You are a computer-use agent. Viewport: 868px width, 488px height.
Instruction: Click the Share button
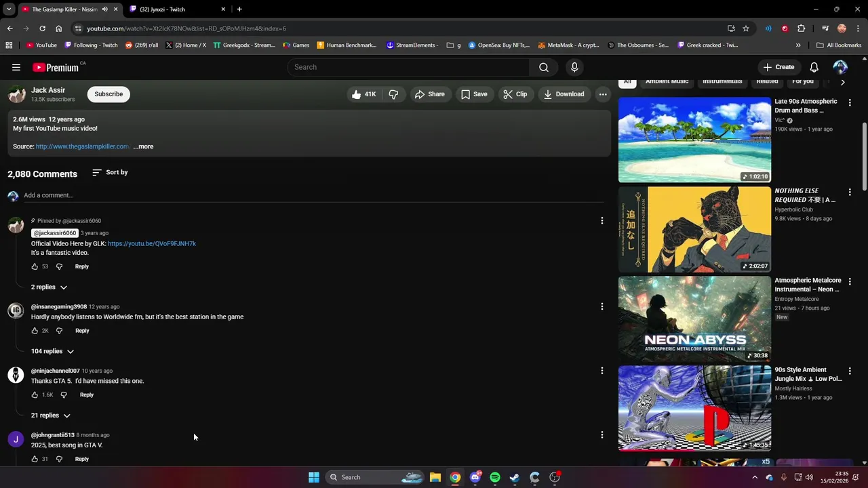430,94
